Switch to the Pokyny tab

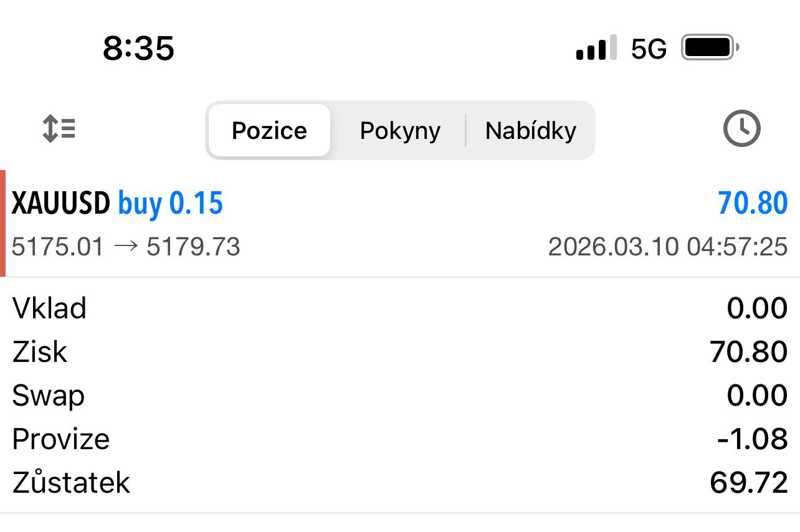(400, 130)
